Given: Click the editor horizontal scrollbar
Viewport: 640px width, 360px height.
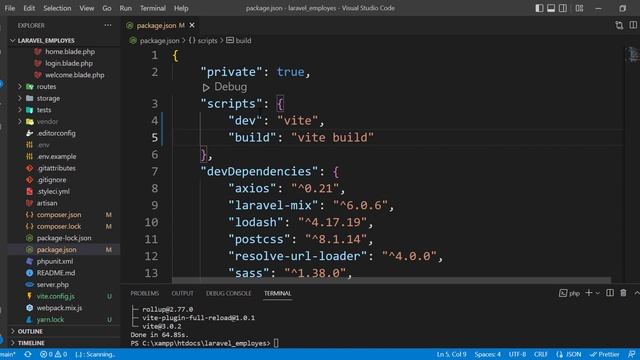Looking at the screenshot, I should tap(391, 280).
